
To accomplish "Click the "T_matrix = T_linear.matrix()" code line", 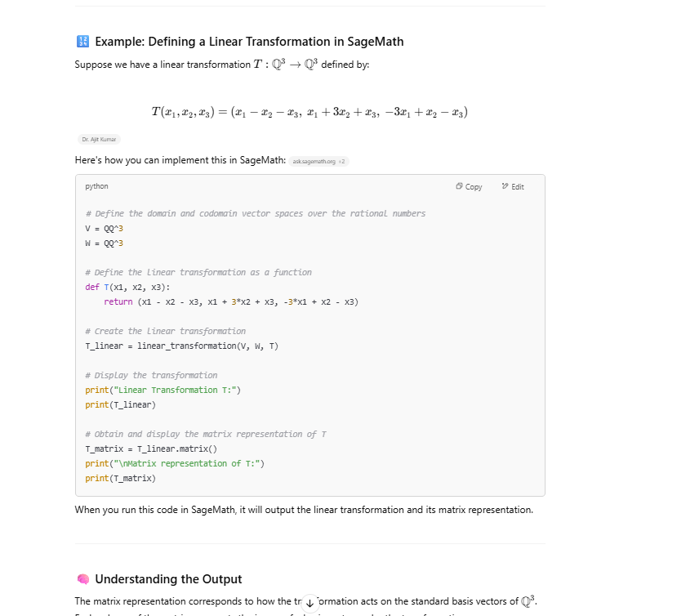I will [x=151, y=449].
